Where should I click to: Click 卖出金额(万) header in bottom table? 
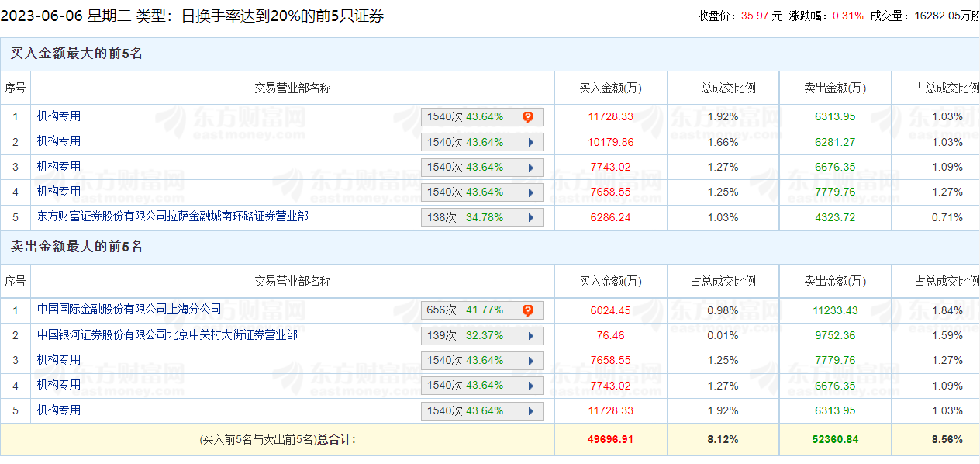[x=835, y=281]
